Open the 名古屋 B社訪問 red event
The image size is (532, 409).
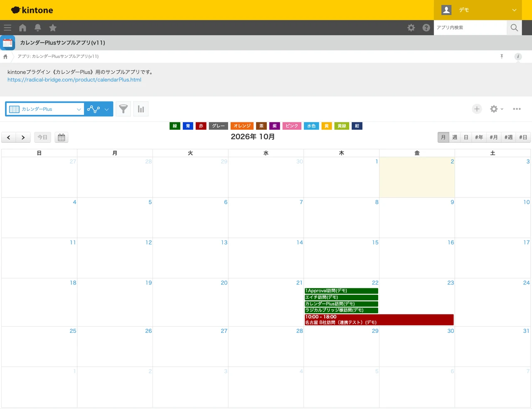(379, 320)
